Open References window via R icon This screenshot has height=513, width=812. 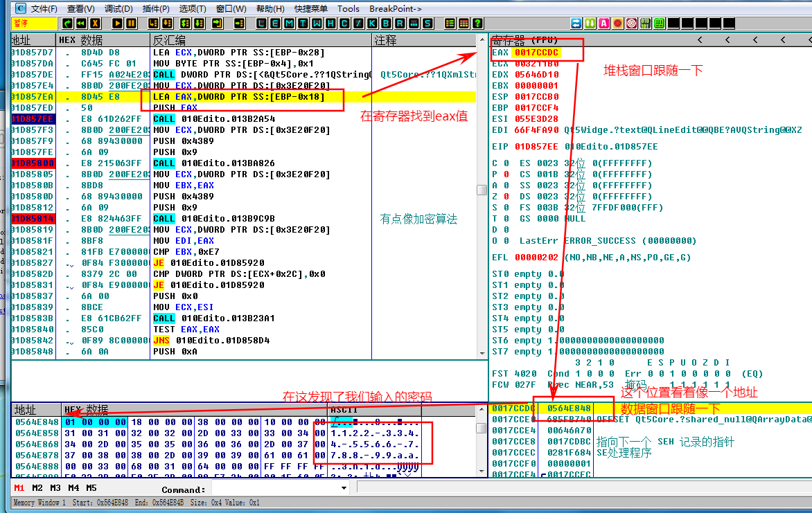pos(400,24)
